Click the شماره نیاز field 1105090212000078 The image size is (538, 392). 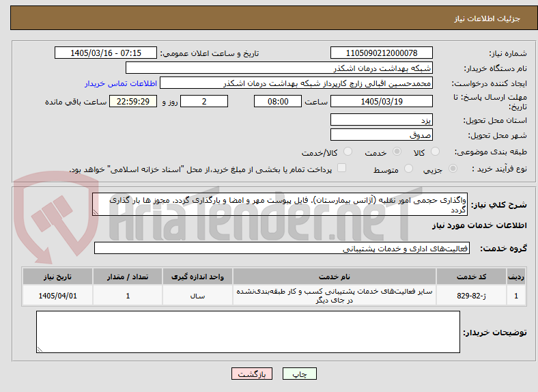(382, 53)
